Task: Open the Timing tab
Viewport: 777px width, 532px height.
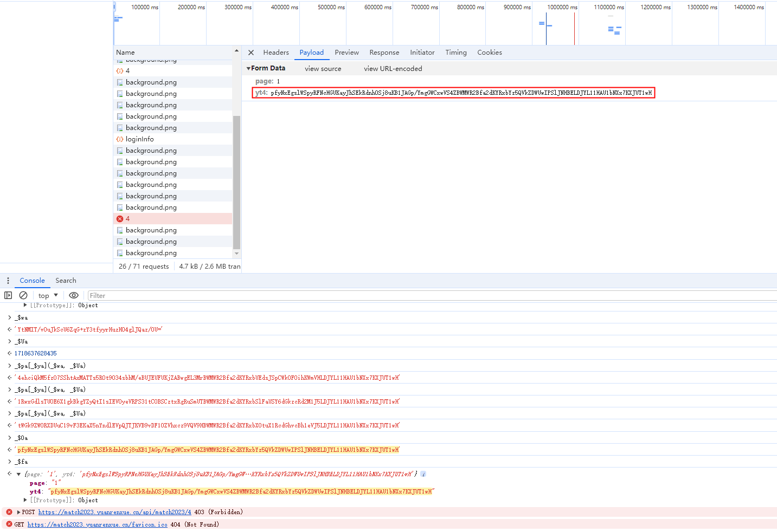Action: tap(456, 53)
